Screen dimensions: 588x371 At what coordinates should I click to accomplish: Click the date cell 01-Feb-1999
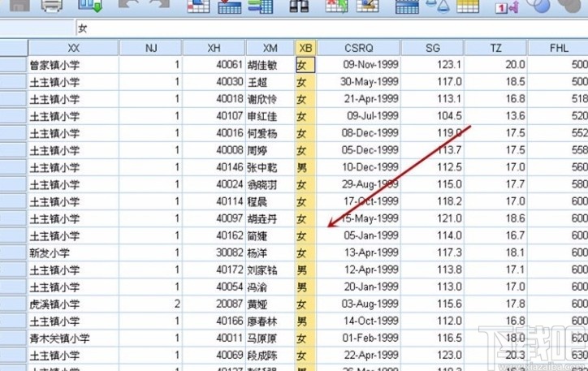pyautogui.click(x=359, y=339)
